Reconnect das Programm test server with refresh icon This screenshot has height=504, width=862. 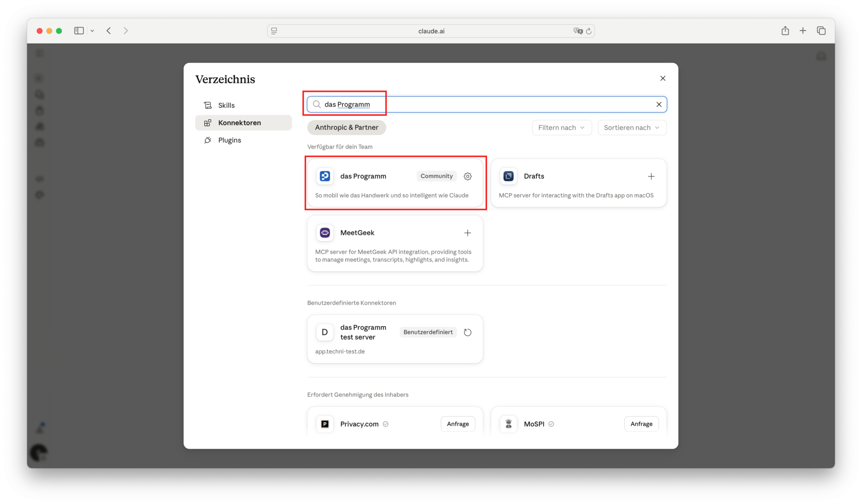(467, 333)
